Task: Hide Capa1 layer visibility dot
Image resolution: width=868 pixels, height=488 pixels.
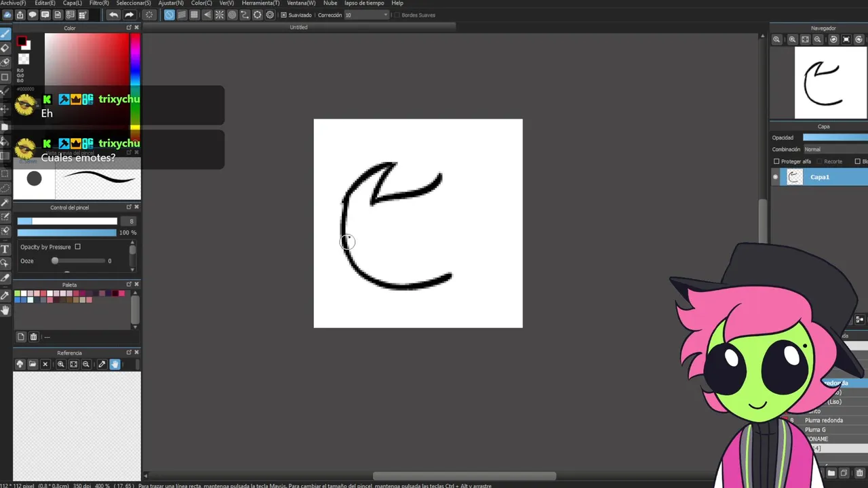Action: click(775, 177)
